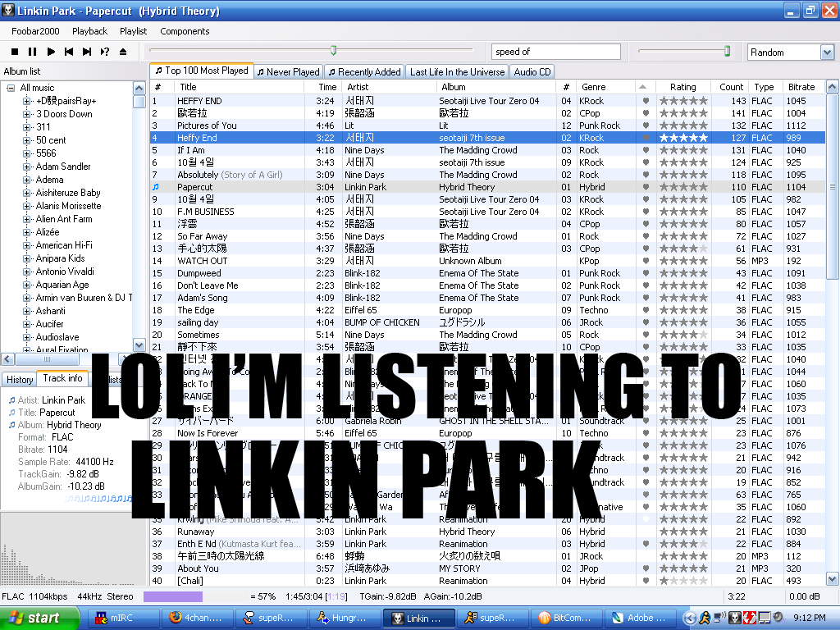Toggle heart for Papercut row

tap(646, 187)
